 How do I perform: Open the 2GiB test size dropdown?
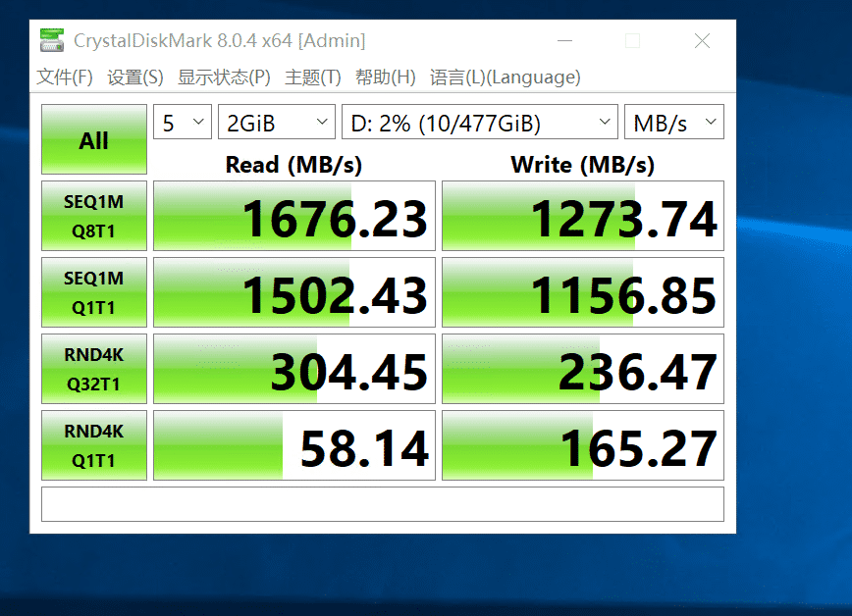point(277,123)
